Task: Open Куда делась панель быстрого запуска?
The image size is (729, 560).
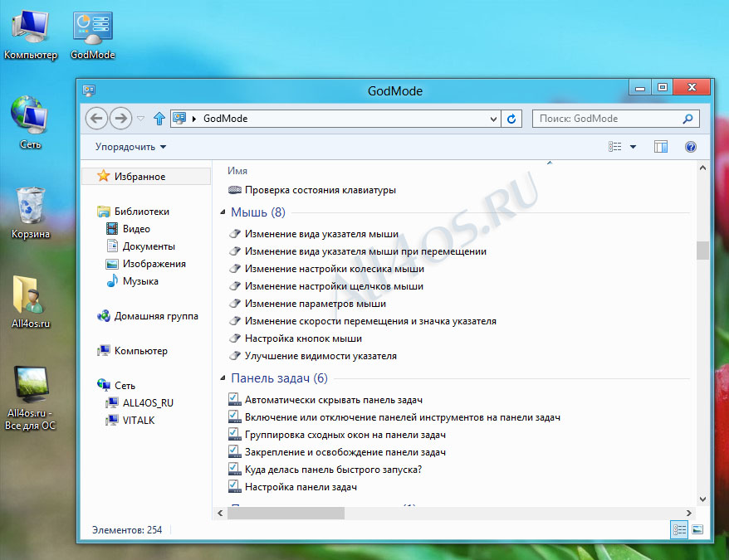Action: click(325, 470)
